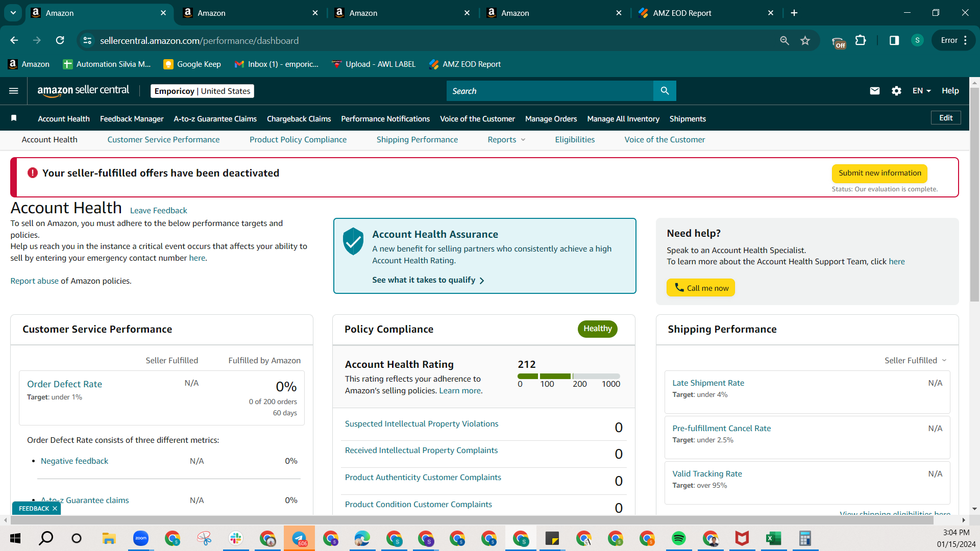This screenshot has width=980, height=551.
Task: Open Slack from the taskbar
Action: (236, 538)
